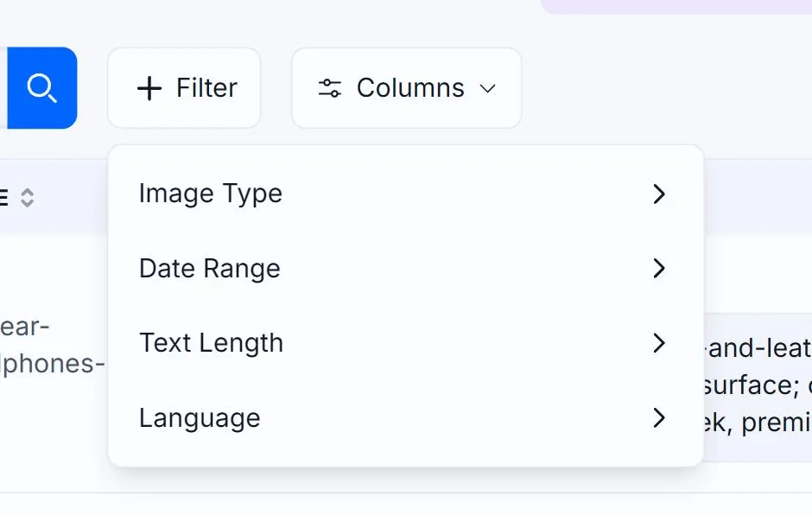Click the plus icon in Filter button
Screen dimensions: 812x515
[149, 88]
